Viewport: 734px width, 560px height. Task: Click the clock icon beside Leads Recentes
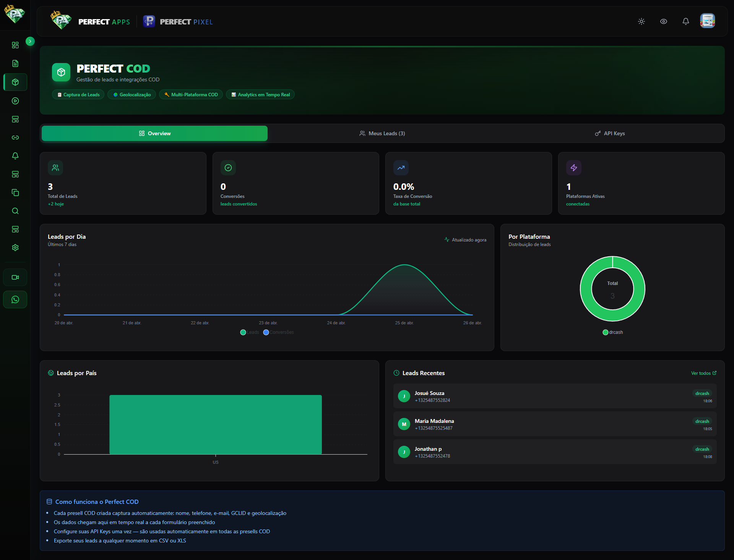396,373
